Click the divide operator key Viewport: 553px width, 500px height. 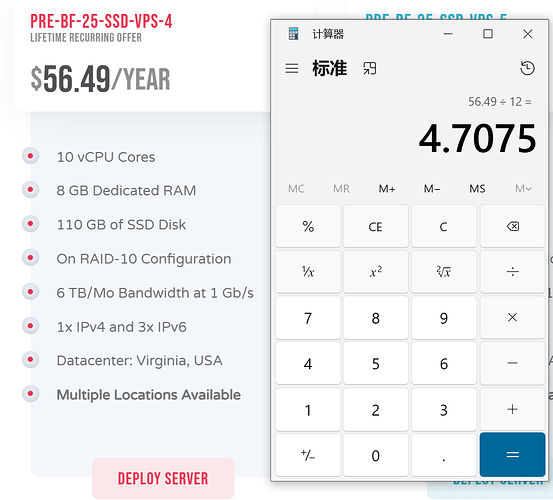[x=512, y=272]
